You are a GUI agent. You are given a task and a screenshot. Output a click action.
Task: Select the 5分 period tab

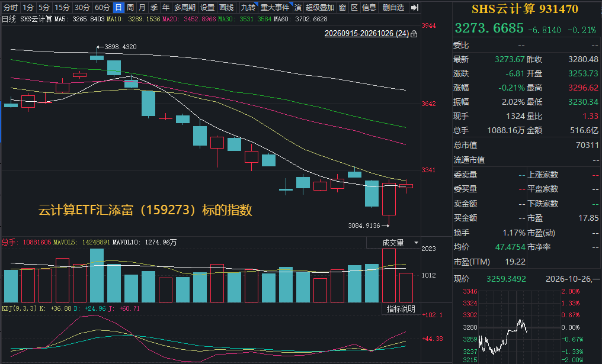coord(44,7)
